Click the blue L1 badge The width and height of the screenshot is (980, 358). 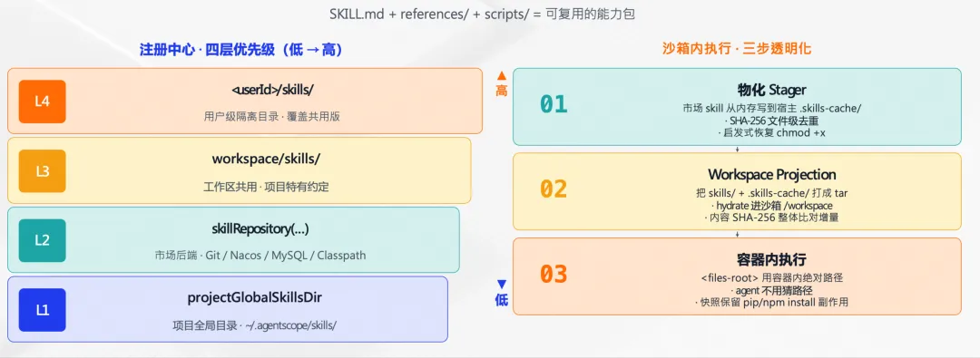click(42, 309)
